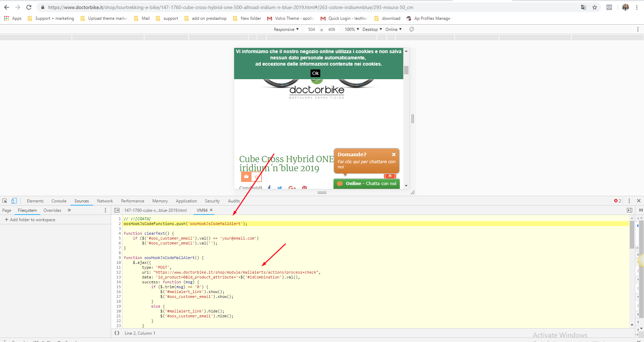
Task: Open the Chrome three-dot menu
Action: click(637, 7)
